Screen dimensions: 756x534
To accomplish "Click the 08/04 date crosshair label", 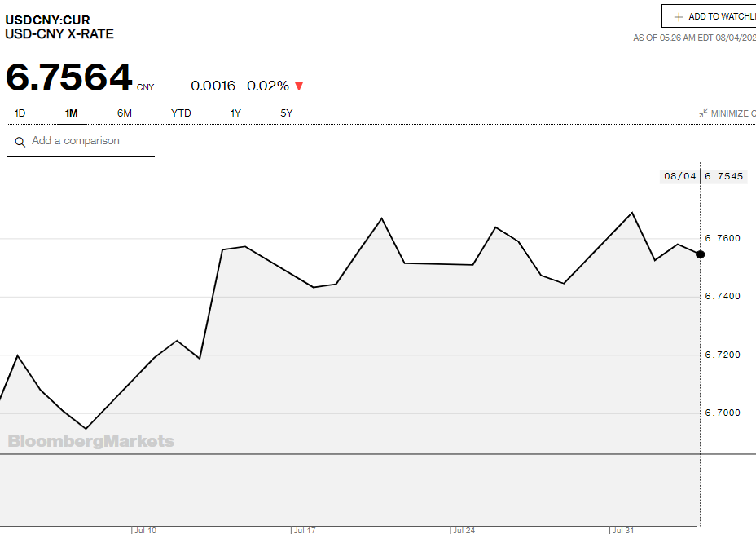I will click(x=679, y=176).
